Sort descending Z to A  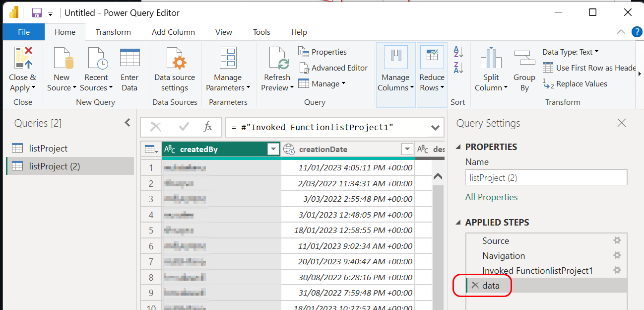458,68
